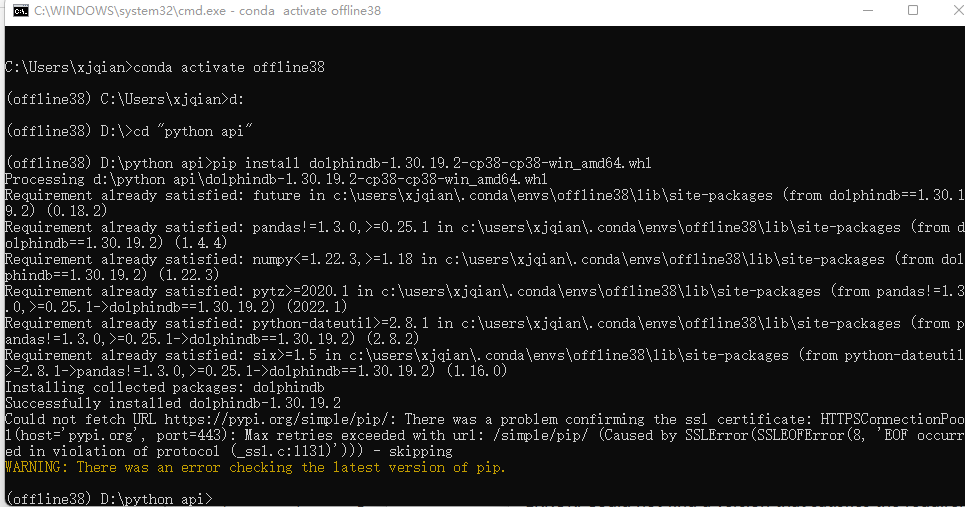The image size is (965, 507).
Task: Minimize the command prompt window
Action: (868, 10)
